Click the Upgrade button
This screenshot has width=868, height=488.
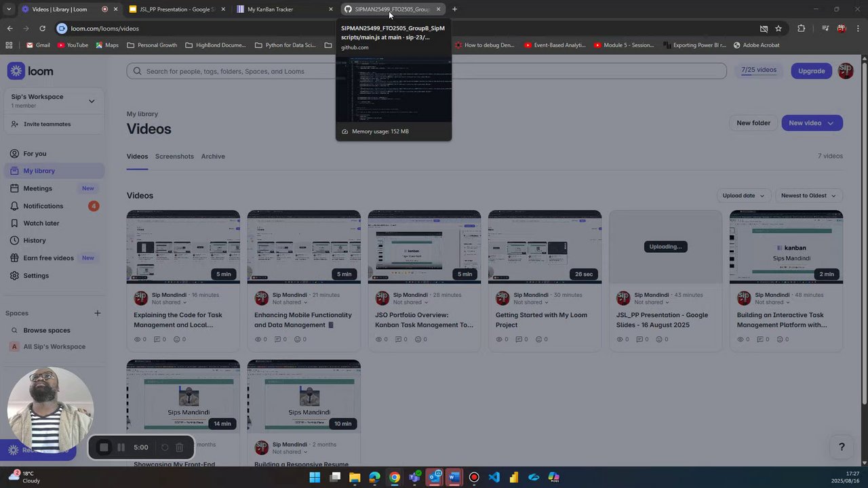tap(811, 70)
